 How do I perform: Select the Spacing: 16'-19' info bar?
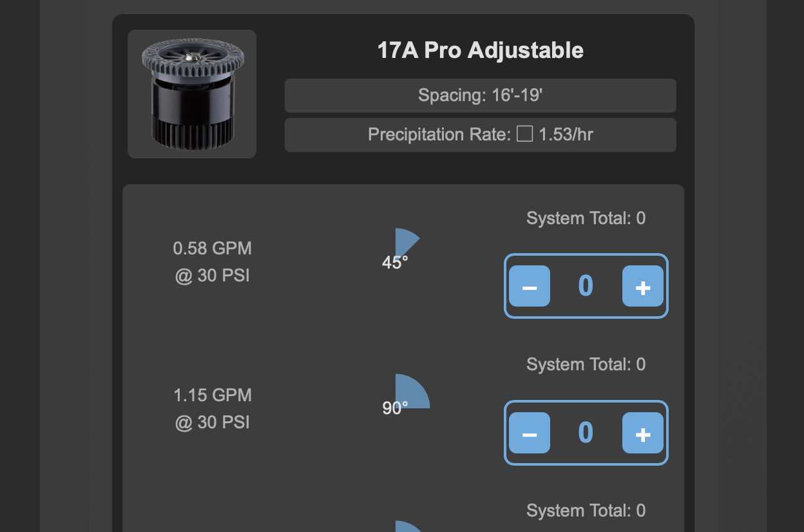480,96
